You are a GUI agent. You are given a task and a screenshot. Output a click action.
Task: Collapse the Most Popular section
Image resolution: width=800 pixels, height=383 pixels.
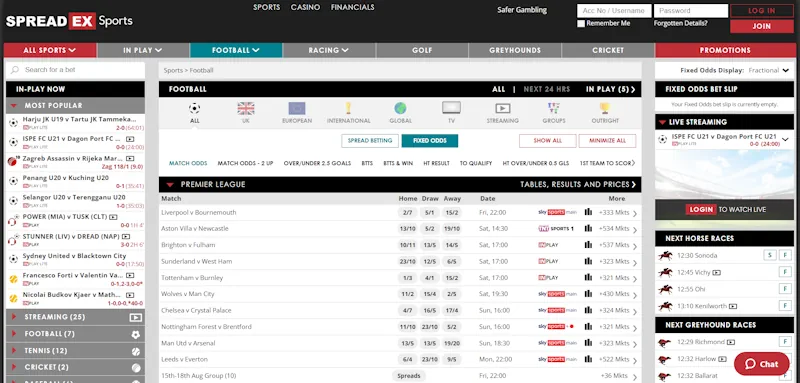14,106
